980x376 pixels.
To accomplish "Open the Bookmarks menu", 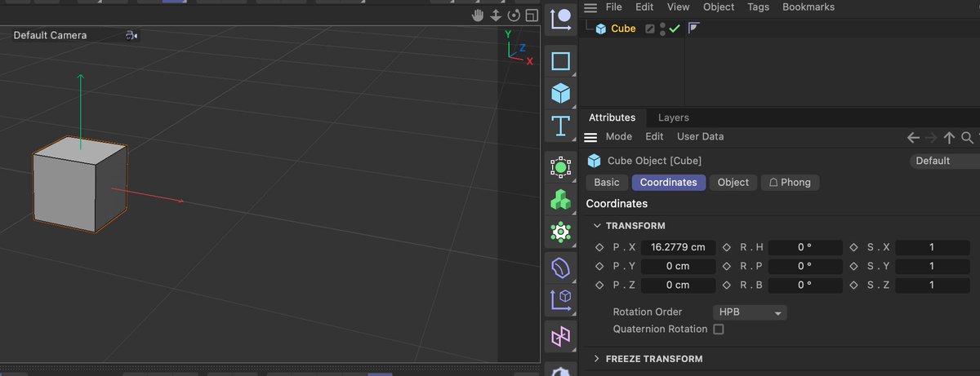I will (x=808, y=7).
